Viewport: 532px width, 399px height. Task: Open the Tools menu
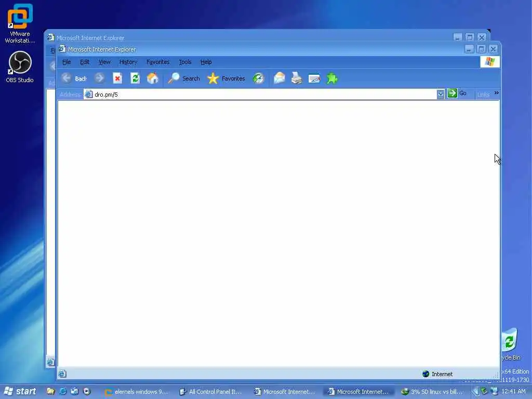click(x=185, y=62)
